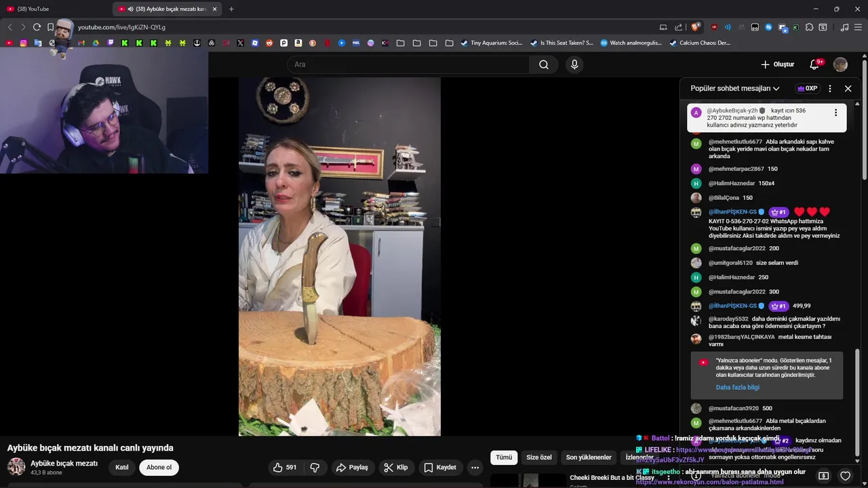868x488 pixels.
Task: Subscribe with the Abone ol button
Action: click(x=159, y=467)
